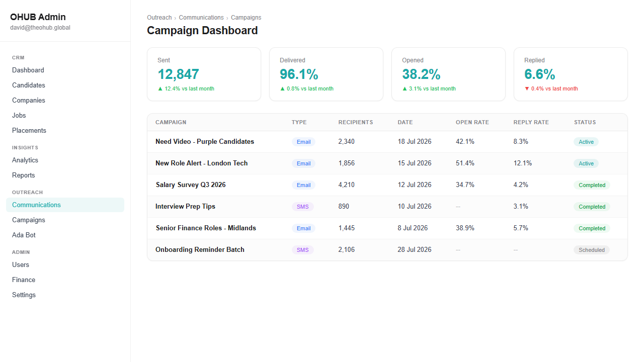Click Outreach breadcrumb link
The image size is (644, 362).
coord(159,18)
